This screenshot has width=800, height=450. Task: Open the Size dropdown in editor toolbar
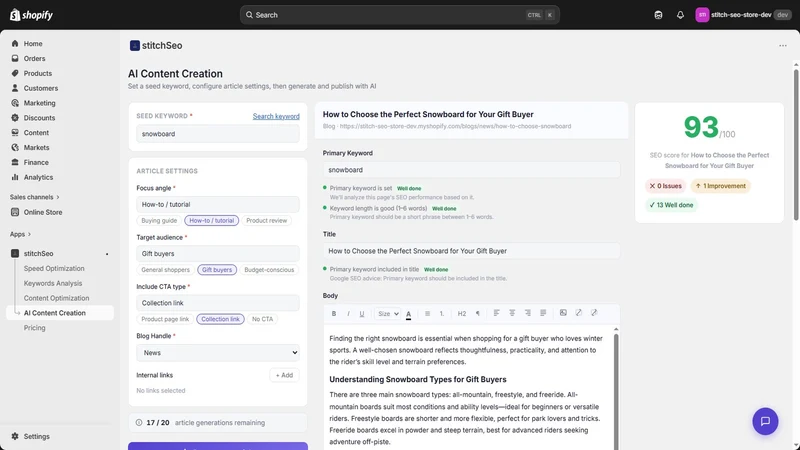pyautogui.click(x=388, y=313)
